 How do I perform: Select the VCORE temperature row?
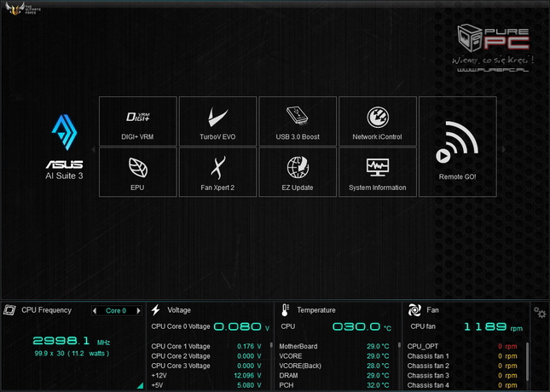[x=334, y=356]
